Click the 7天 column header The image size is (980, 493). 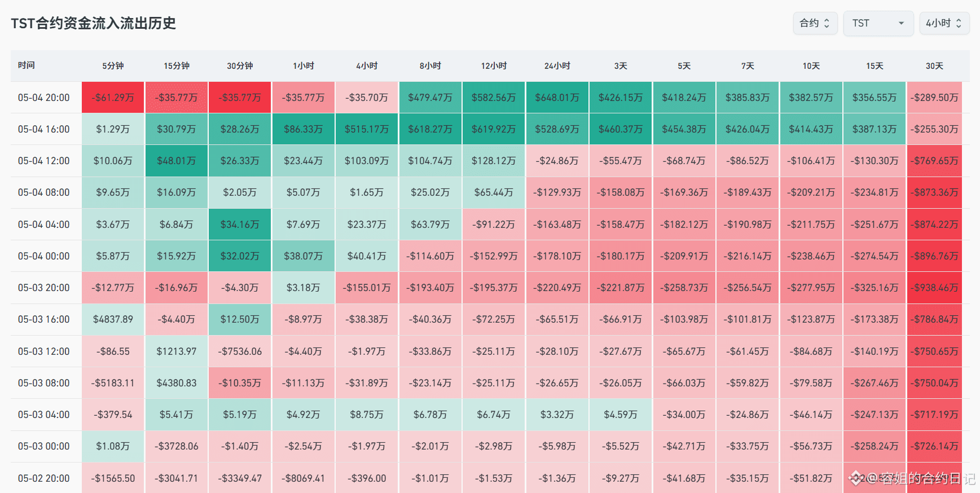[x=748, y=66]
